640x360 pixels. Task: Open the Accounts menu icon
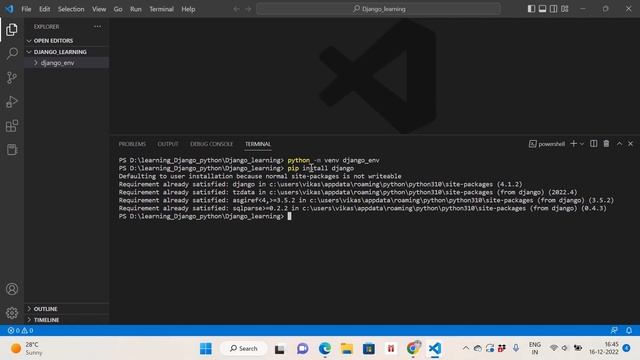pyautogui.click(x=12, y=289)
